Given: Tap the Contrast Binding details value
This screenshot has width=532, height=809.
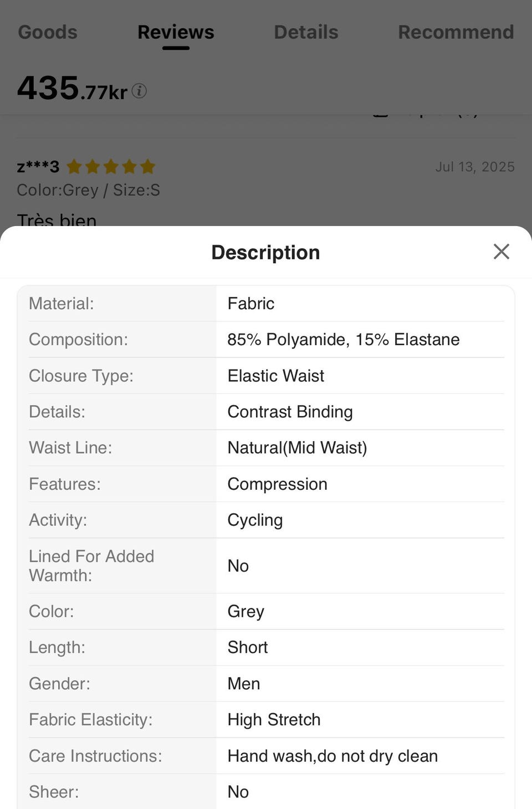Looking at the screenshot, I should pos(290,412).
